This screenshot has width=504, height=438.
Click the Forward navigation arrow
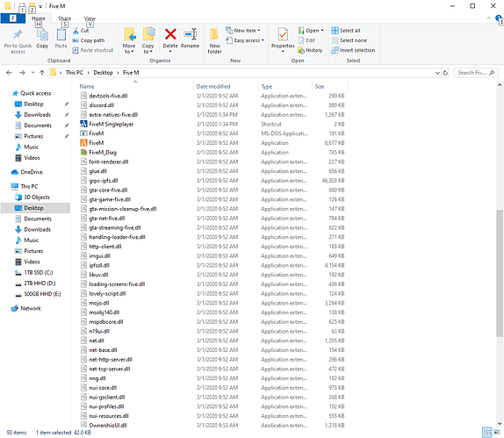click(22, 73)
